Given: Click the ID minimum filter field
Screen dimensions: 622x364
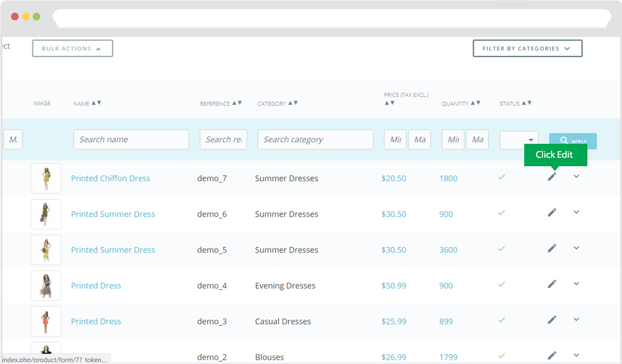Looking at the screenshot, I should 13,140.
